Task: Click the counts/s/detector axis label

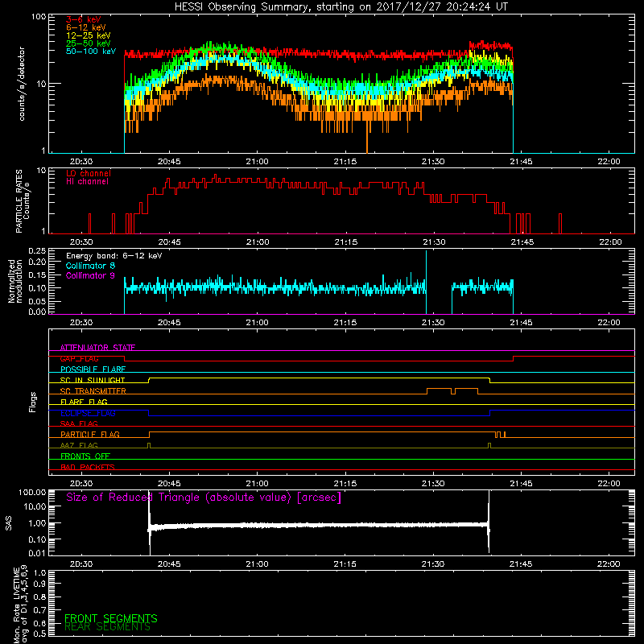Action: coord(22,84)
